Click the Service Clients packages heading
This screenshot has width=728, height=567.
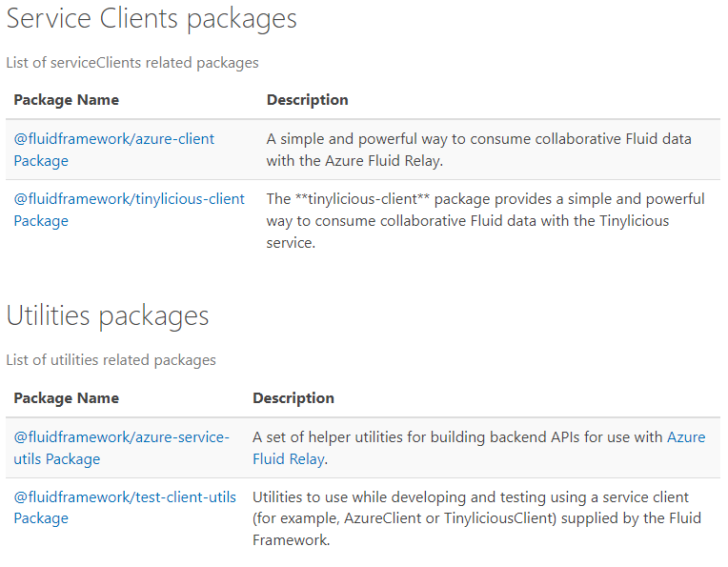pyautogui.click(x=152, y=19)
